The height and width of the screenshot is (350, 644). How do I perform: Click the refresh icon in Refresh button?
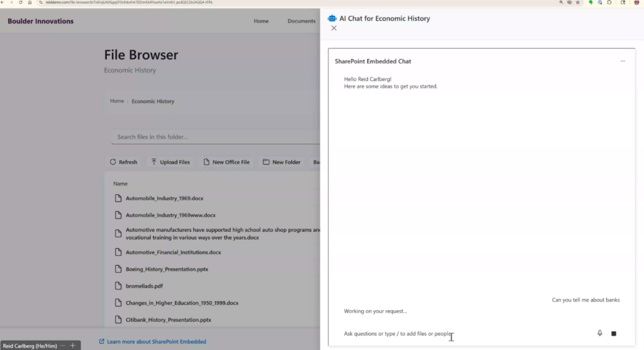point(113,162)
